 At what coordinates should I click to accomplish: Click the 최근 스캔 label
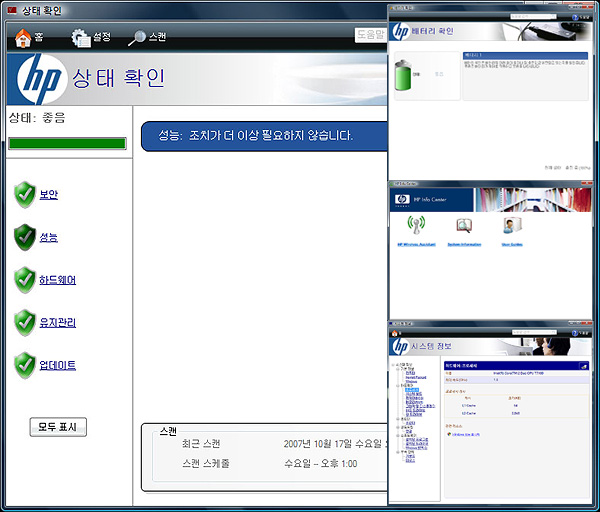coord(201,444)
